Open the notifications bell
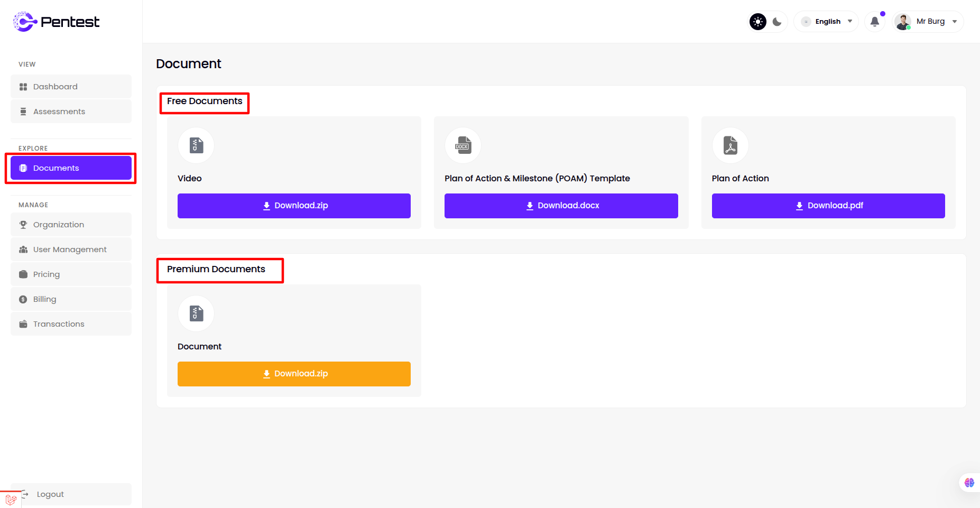The image size is (980, 508). coord(875,22)
